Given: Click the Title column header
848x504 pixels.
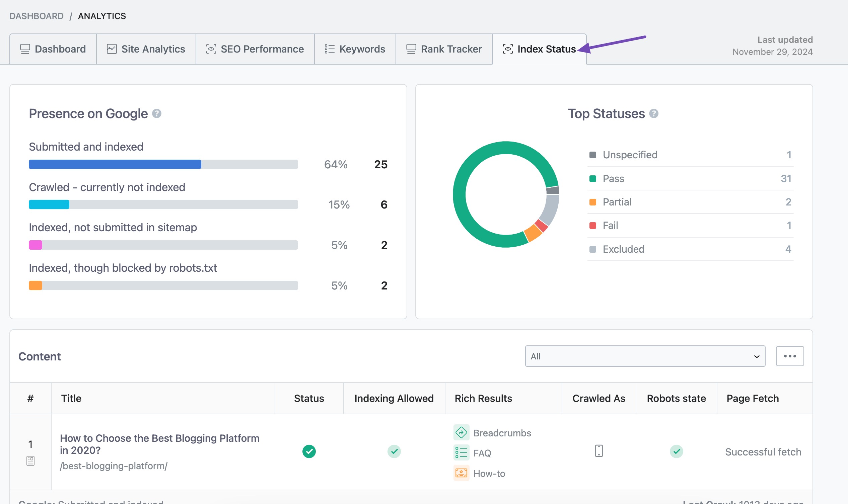Looking at the screenshot, I should click(x=71, y=398).
